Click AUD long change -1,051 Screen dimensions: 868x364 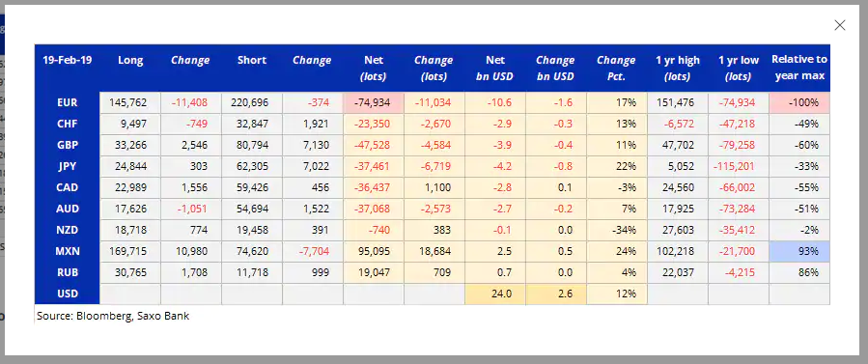[191, 209]
